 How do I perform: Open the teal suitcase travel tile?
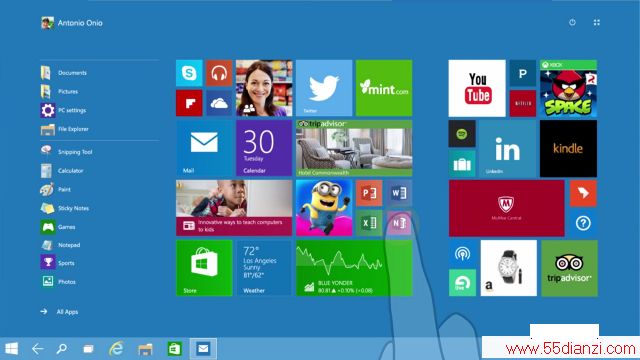(462, 164)
